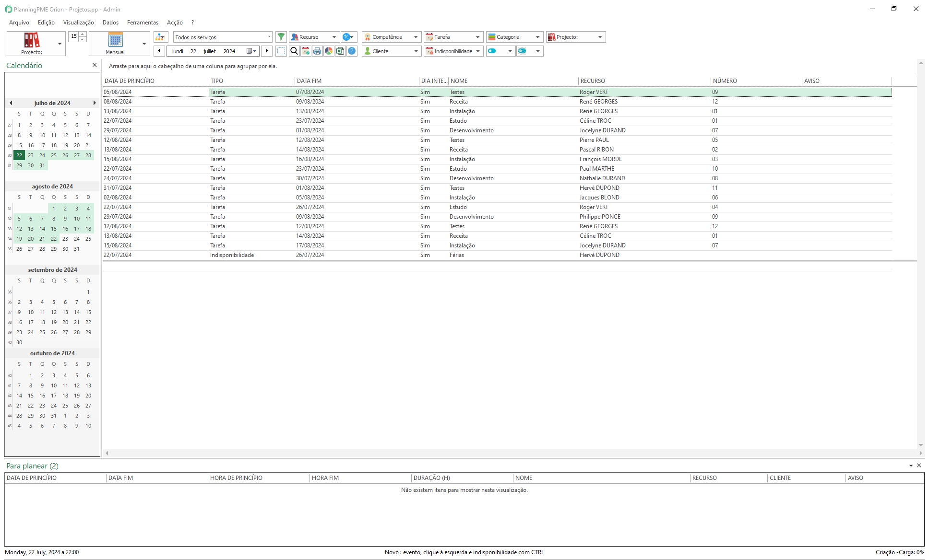This screenshot has width=929, height=560.
Task: Open the Acção menu
Action: tap(175, 23)
